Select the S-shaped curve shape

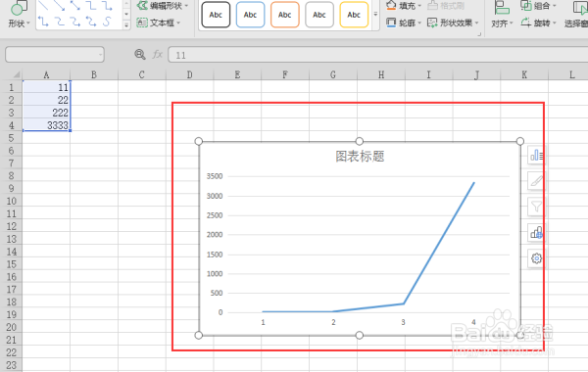tap(107, 22)
